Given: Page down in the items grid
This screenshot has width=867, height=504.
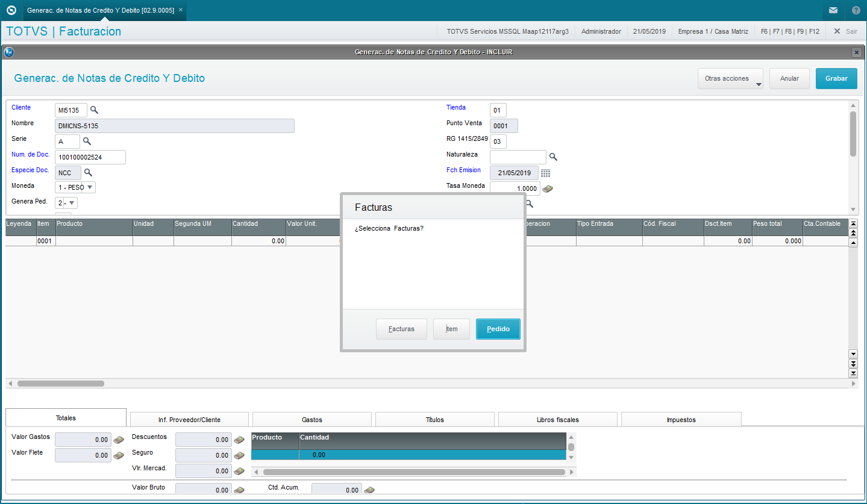Looking at the screenshot, I should [x=853, y=364].
